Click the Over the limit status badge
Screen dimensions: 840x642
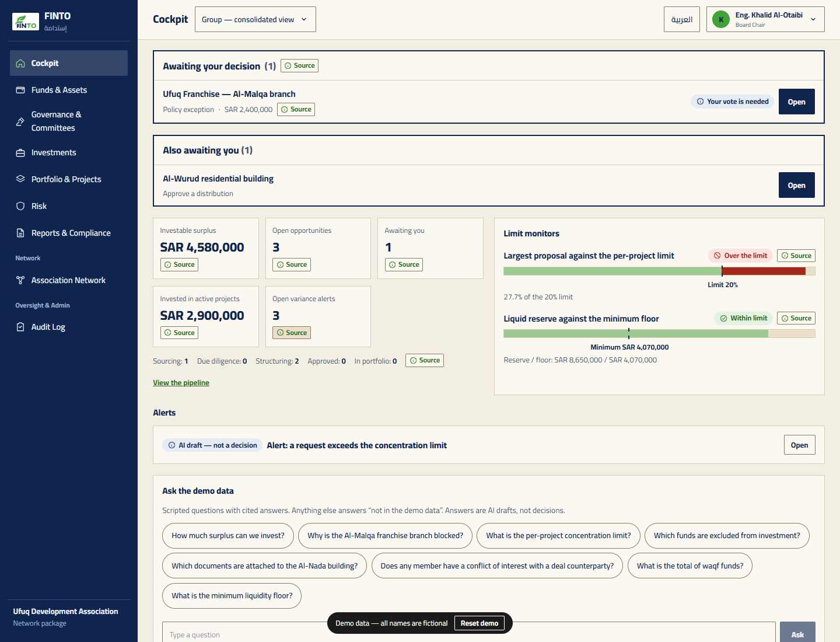[741, 256]
